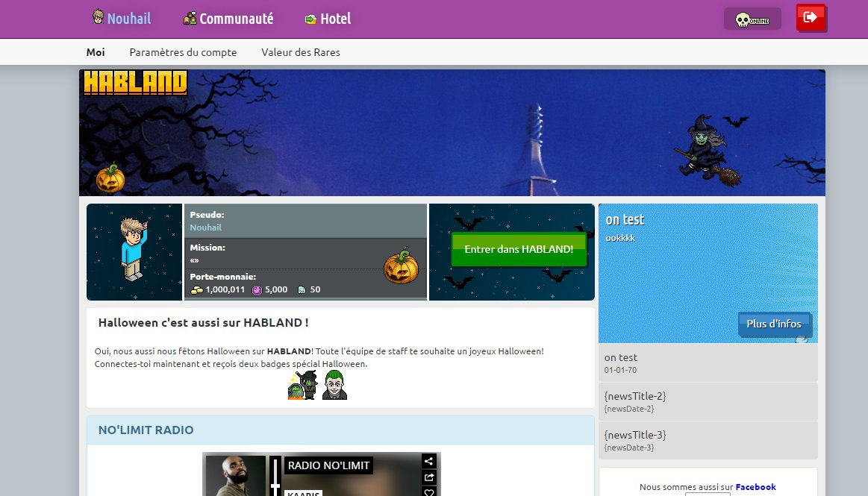This screenshot has width=868, height=496.
Task: Click the share icon on the radio player
Action: click(x=429, y=461)
